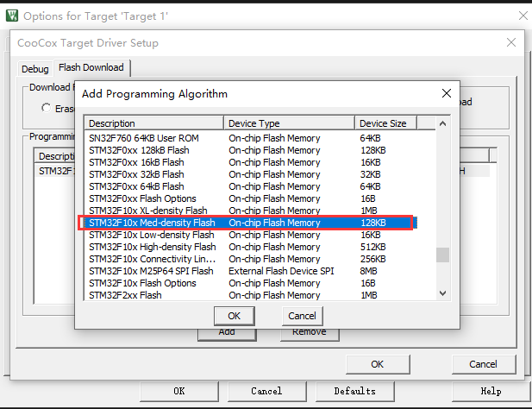Screen dimensions: 532x409
Task: Select STM32F10x High-density Flash row
Action: click(x=152, y=247)
